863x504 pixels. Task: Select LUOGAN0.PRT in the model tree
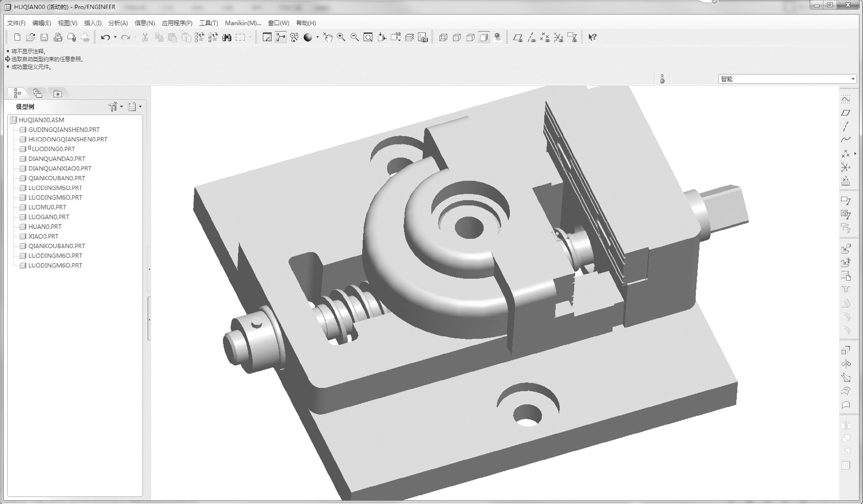[48, 217]
